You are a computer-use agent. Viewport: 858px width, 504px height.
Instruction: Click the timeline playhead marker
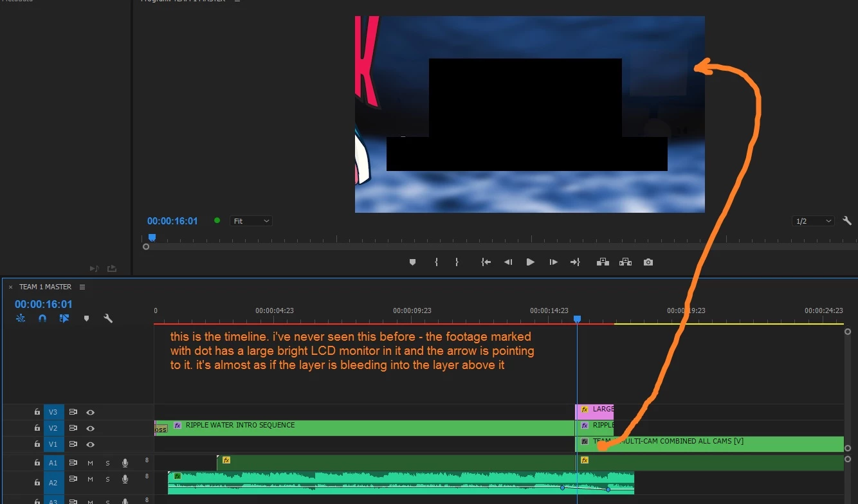(577, 319)
